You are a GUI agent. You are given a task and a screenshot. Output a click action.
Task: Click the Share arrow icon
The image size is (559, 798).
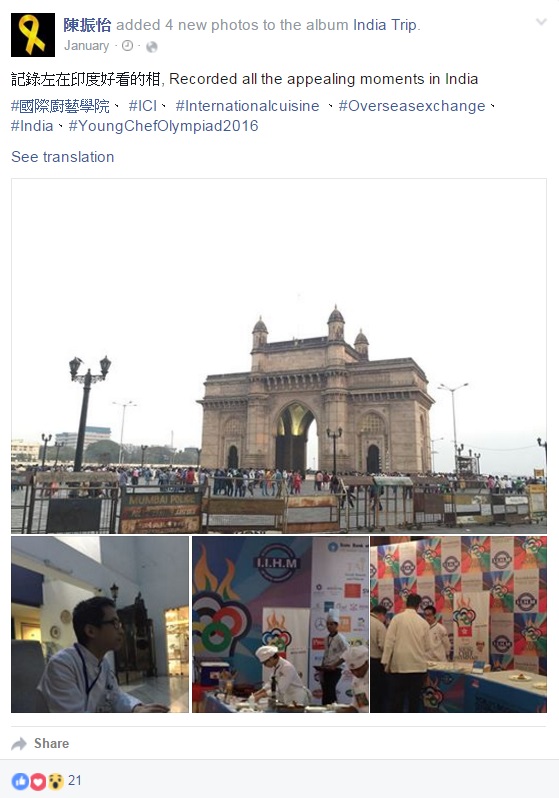[19, 744]
